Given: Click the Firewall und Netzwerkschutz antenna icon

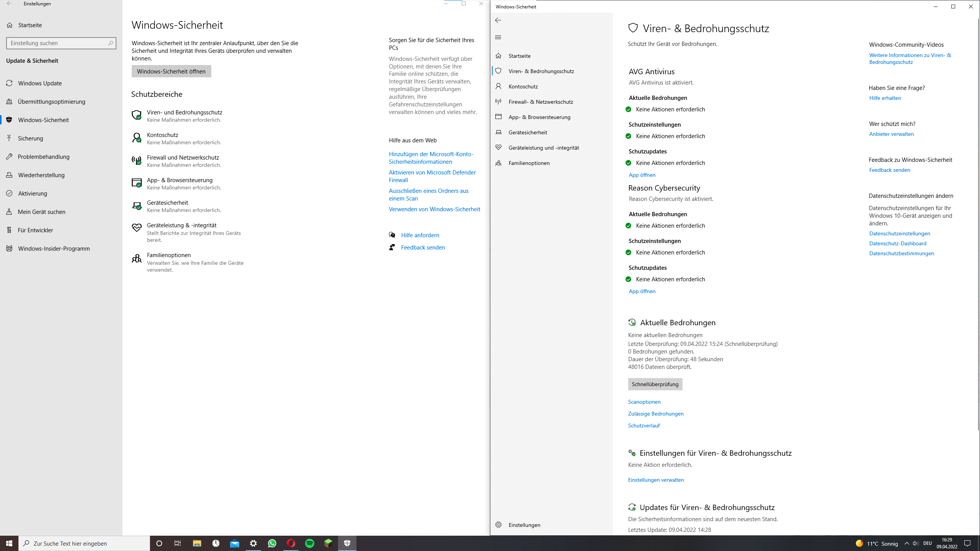Looking at the screenshot, I should click(x=136, y=161).
